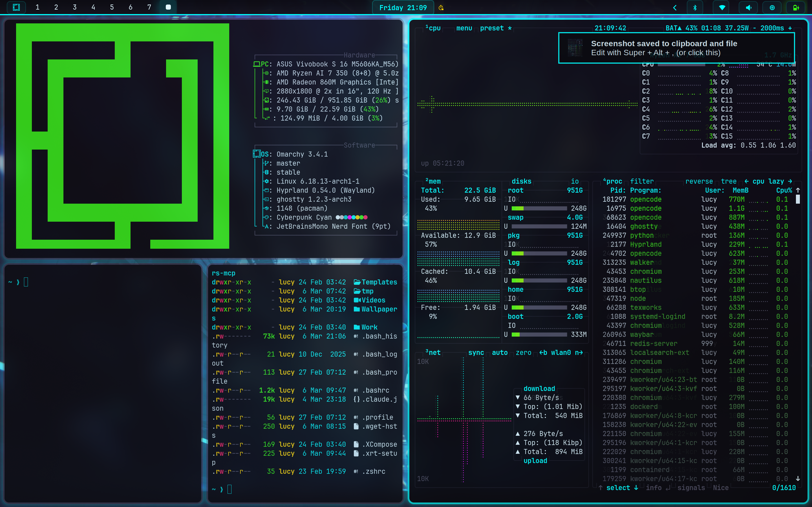Increase update interval with plus sign
This screenshot has width=812, height=507.
pos(790,28)
